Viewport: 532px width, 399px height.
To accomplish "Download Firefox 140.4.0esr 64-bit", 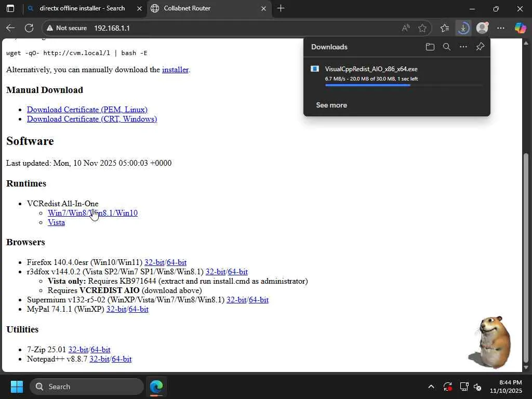I will 177,262.
